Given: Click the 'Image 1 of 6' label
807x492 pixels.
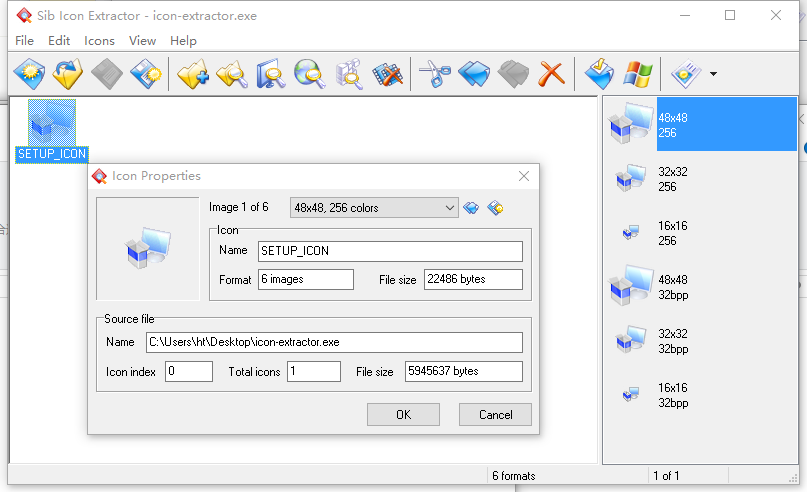Looking at the screenshot, I should click(238, 207).
